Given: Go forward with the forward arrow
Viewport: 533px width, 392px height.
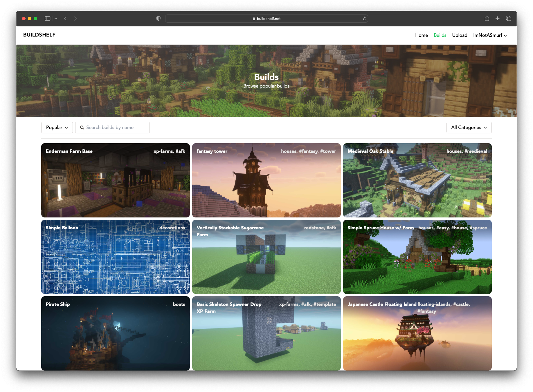Looking at the screenshot, I should click(x=75, y=19).
